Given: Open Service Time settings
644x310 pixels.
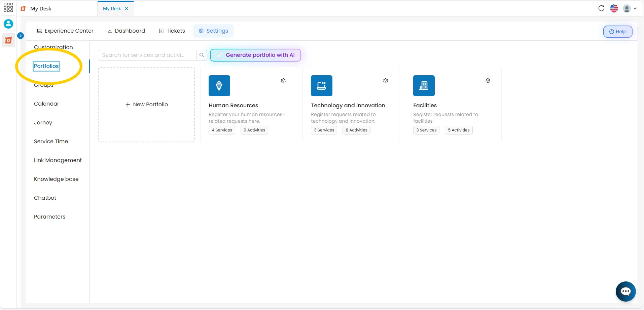Looking at the screenshot, I should 51,142.
